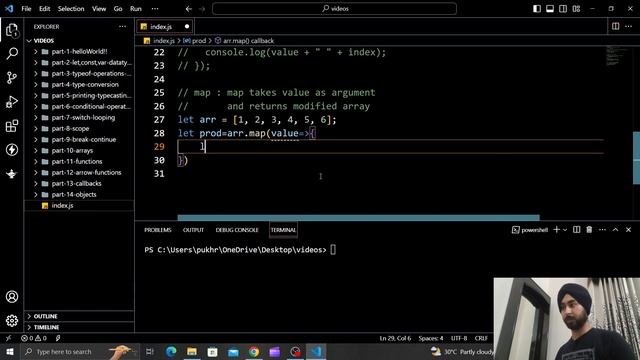Open the Search view in activity bar
Screen dimensions: 640x360
(x=12, y=53)
